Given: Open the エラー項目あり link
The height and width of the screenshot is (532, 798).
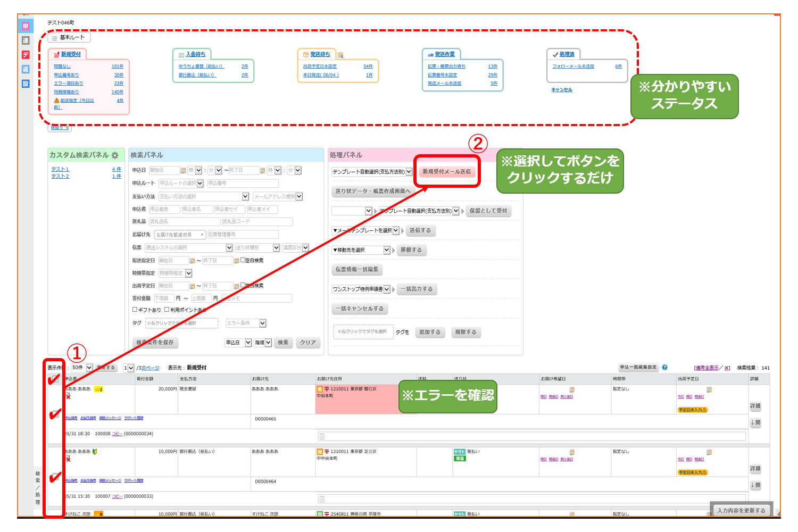Looking at the screenshot, I should click(68, 84).
